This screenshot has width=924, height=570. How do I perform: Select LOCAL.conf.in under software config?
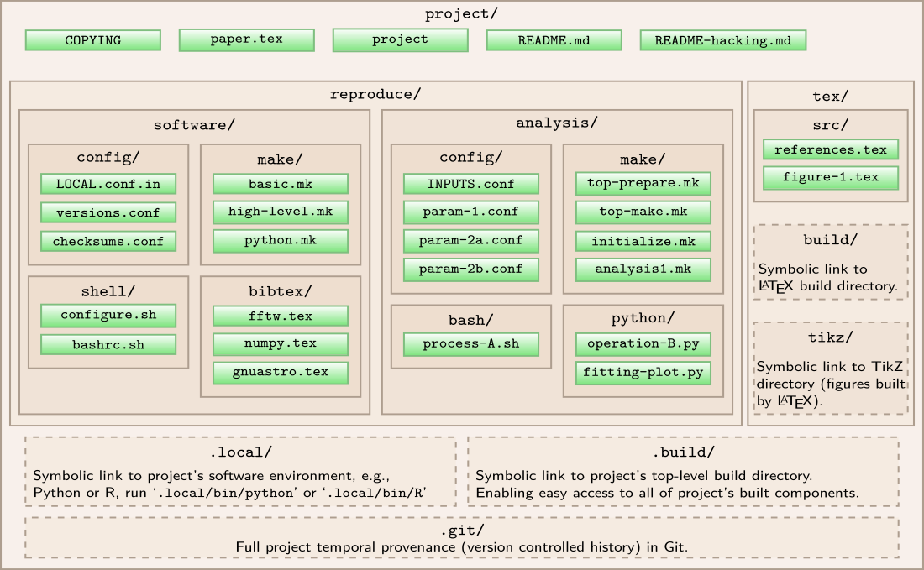[108, 184]
